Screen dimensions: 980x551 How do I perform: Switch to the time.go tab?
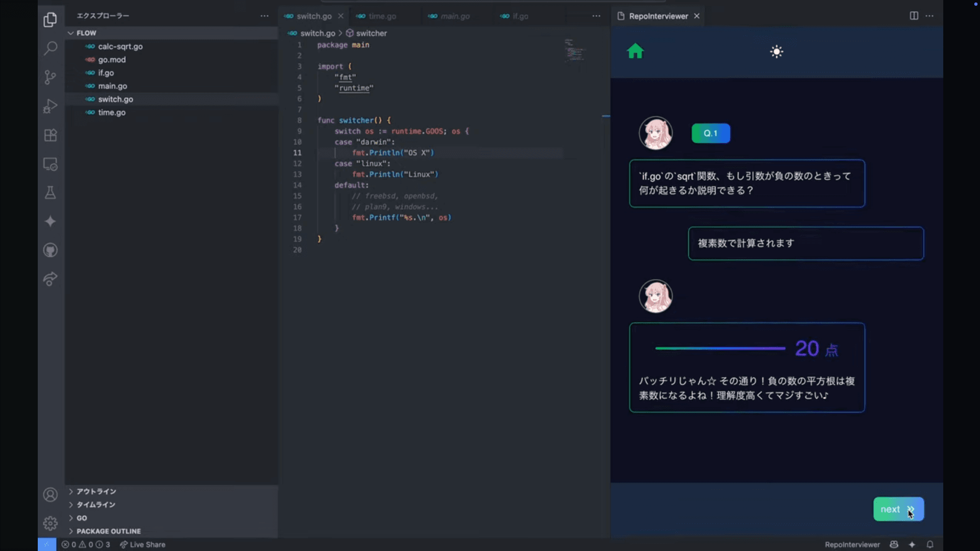click(x=382, y=16)
